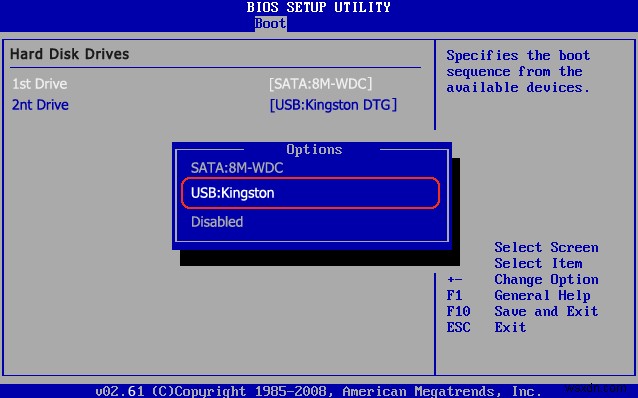This screenshot has width=638, height=398.
Task: Click the +- key label
Action: click(454, 280)
